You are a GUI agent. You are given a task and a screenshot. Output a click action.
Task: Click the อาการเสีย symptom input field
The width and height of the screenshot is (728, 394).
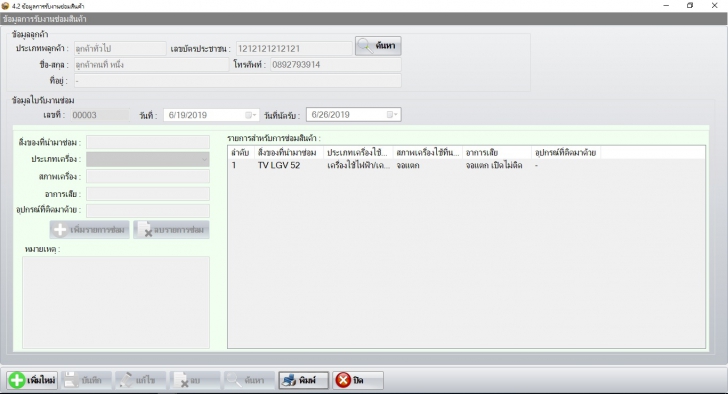pos(148,194)
